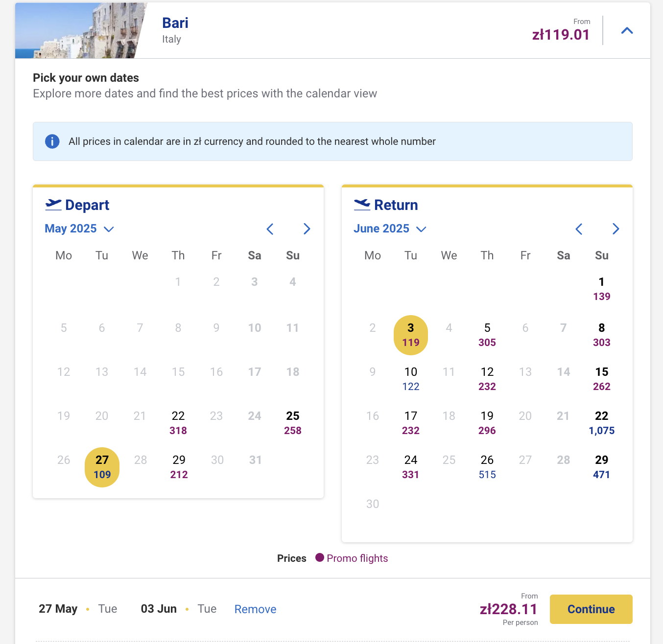Screen dimensions: 663x644
Task: Collapse the Bari destination panel with chevron
Action: (x=627, y=30)
